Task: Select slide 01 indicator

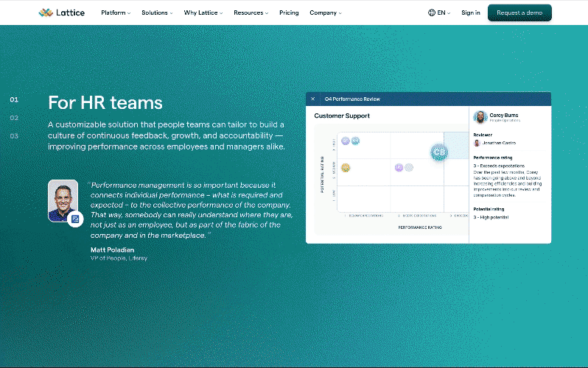Action: [14, 99]
